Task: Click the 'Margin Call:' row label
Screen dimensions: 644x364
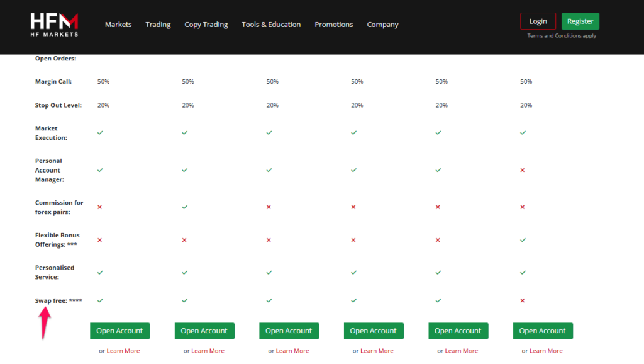Action: point(53,81)
